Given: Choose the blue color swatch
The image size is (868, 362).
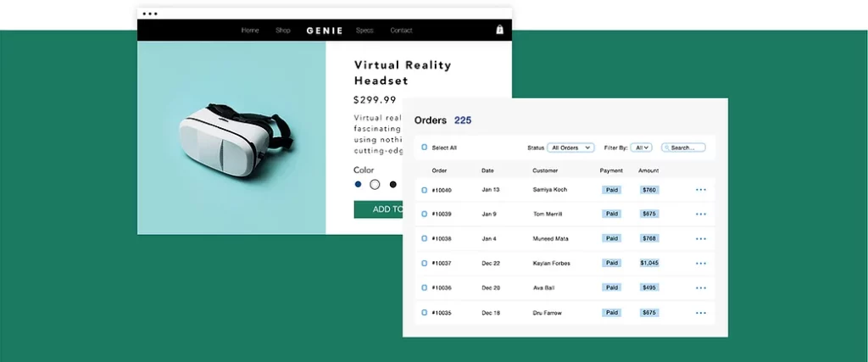Looking at the screenshot, I should (x=359, y=184).
